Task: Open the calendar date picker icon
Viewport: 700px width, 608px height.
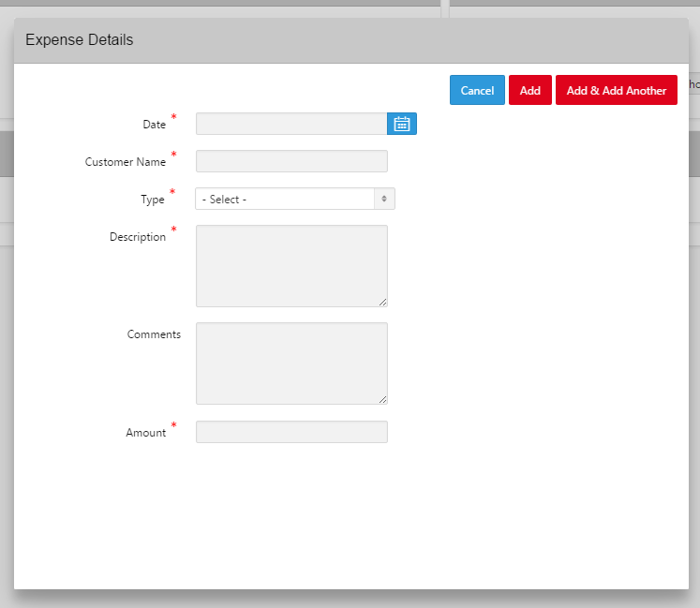Action: point(402,124)
